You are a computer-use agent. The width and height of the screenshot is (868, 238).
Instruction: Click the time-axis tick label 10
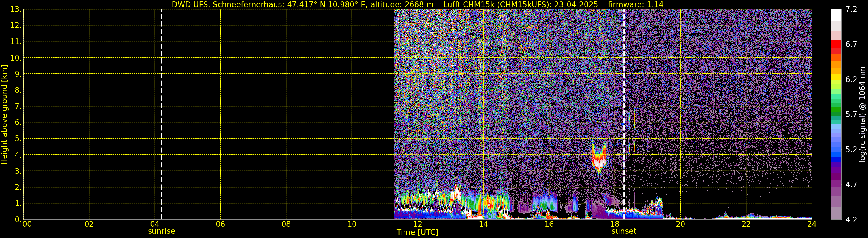point(352,224)
